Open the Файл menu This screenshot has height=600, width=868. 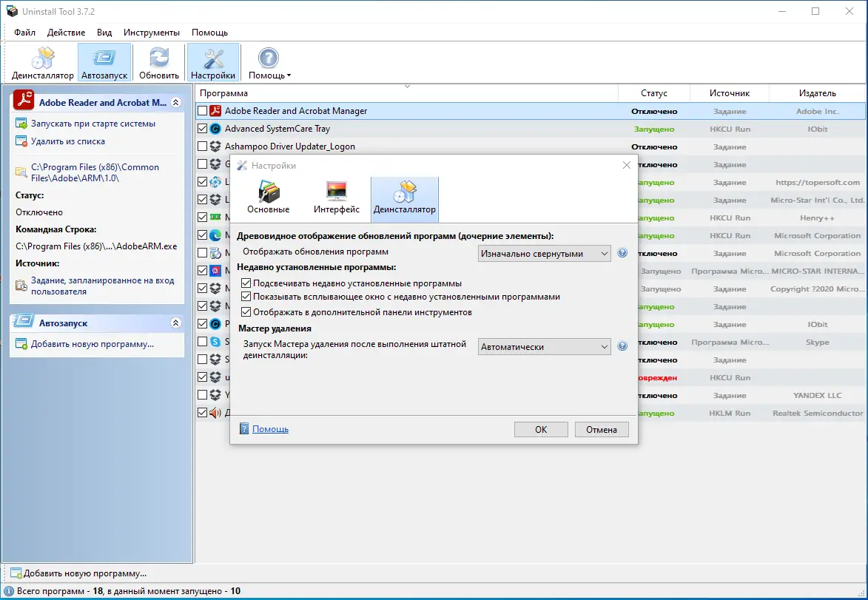tap(24, 32)
